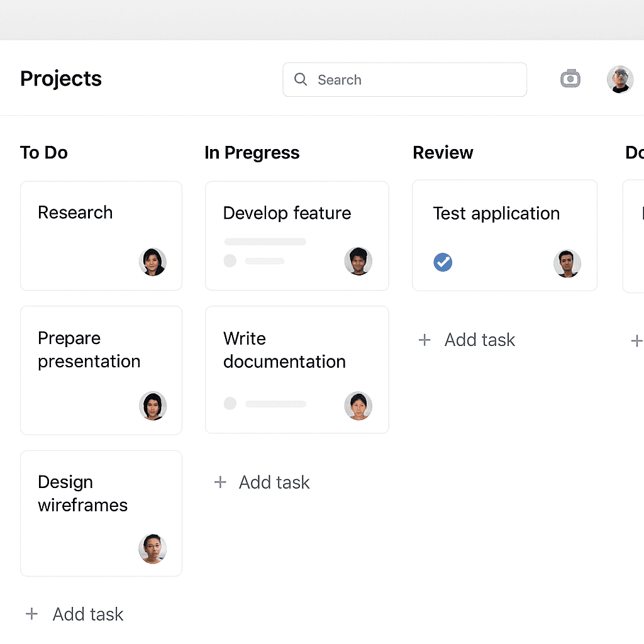Screen dimensions: 644x644
Task: Open the Prepare presentation task card
Action: (101, 370)
